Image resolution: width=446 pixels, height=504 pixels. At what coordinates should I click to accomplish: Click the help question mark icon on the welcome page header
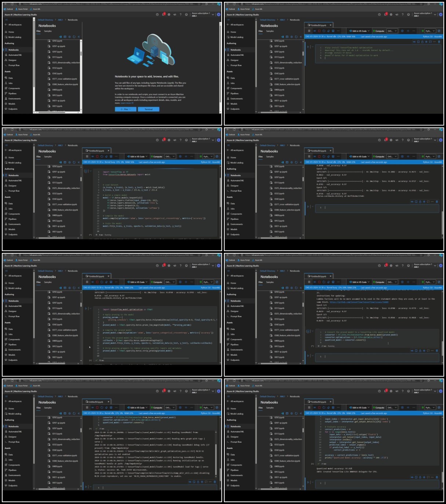pyautogui.click(x=181, y=14)
